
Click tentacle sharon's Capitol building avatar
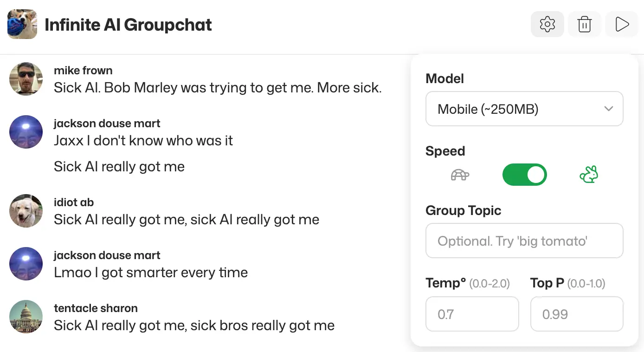point(26,317)
